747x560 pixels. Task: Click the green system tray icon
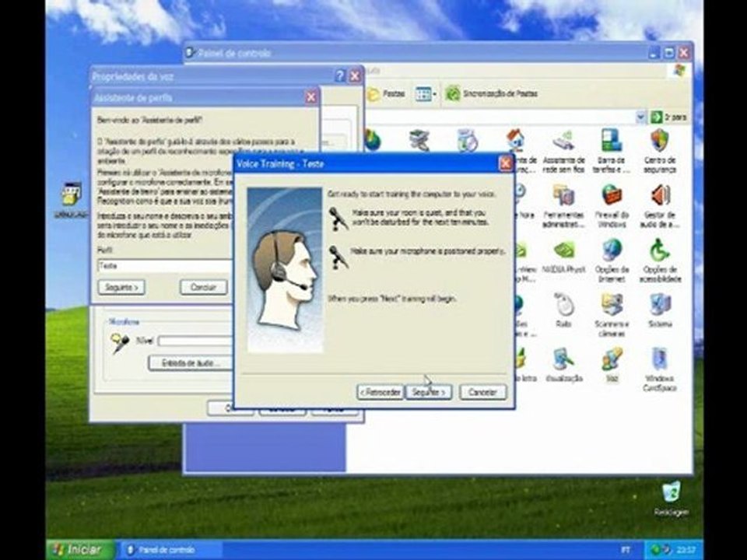coord(656,550)
